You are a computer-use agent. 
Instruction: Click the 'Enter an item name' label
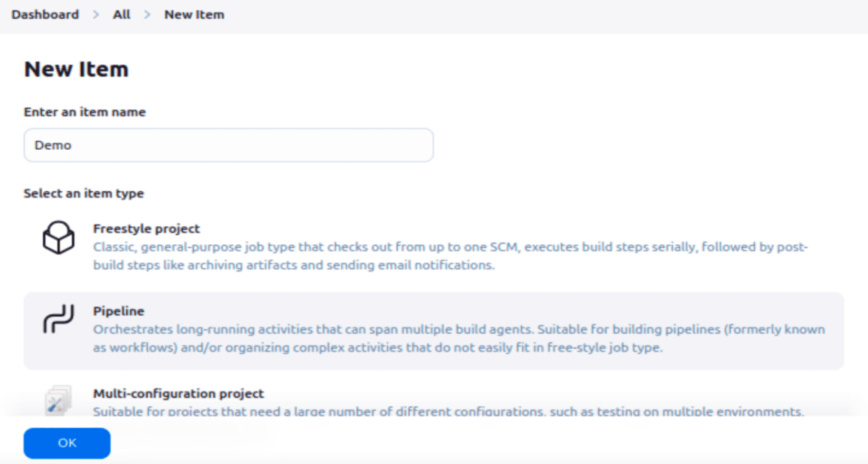[x=85, y=112]
